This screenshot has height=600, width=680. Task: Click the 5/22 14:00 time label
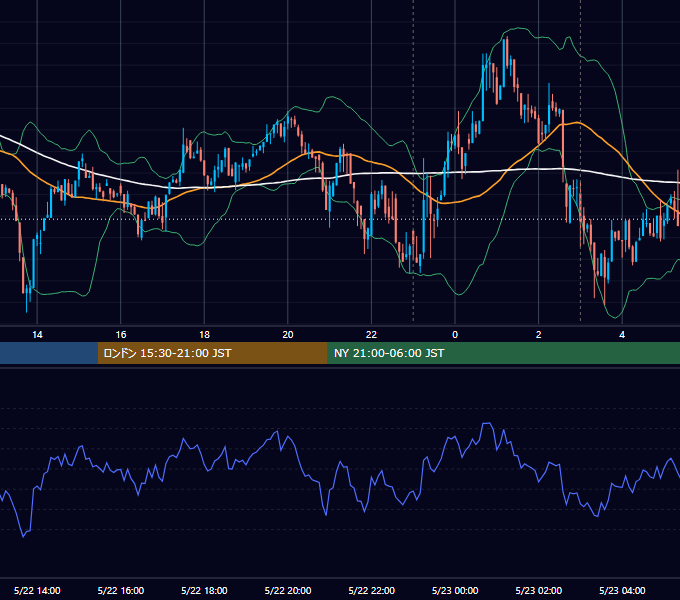pos(37,590)
